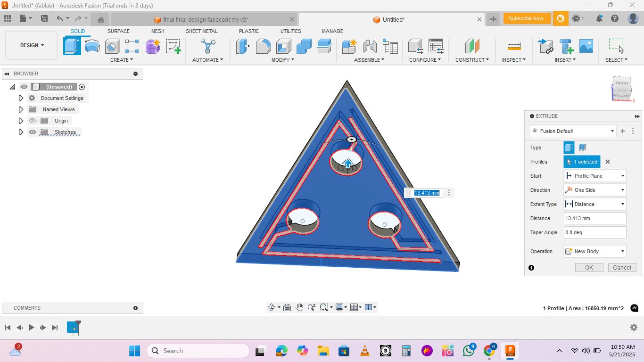
Task: Select the Fillet tool icon
Action: pyautogui.click(x=263, y=46)
